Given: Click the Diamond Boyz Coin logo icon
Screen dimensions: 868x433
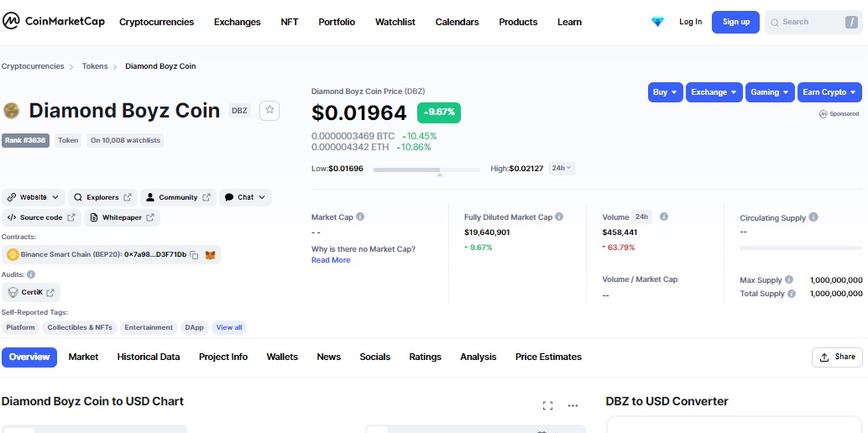Looking at the screenshot, I should [x=11, y=111].
